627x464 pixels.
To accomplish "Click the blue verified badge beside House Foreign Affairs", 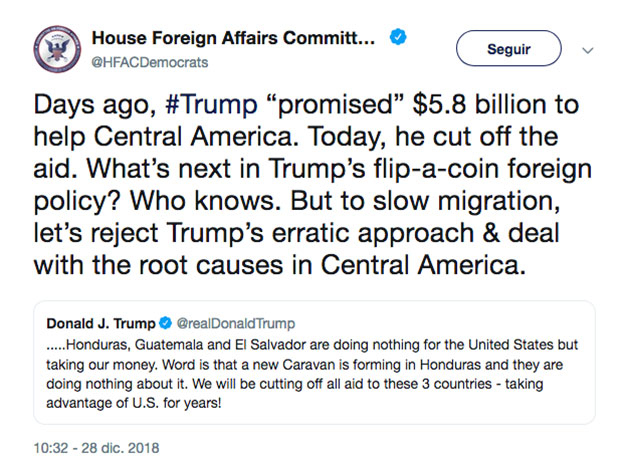I will 398,37.
